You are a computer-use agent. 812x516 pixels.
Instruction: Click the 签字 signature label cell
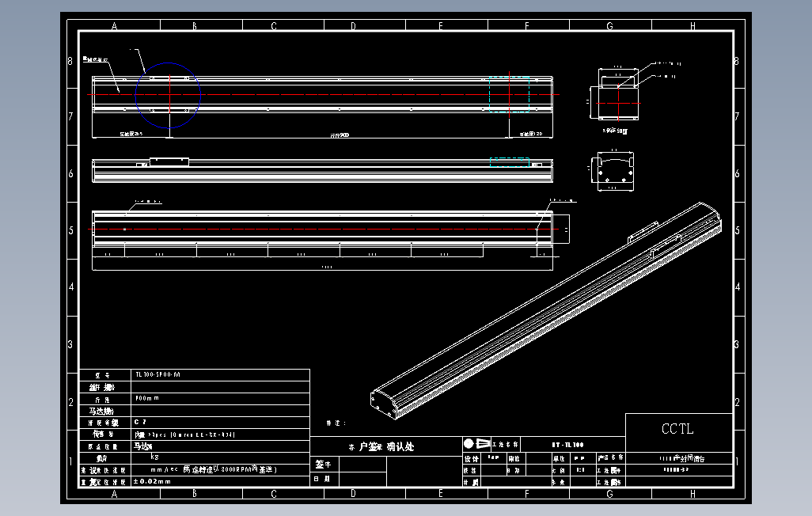(x=323, y=465)
